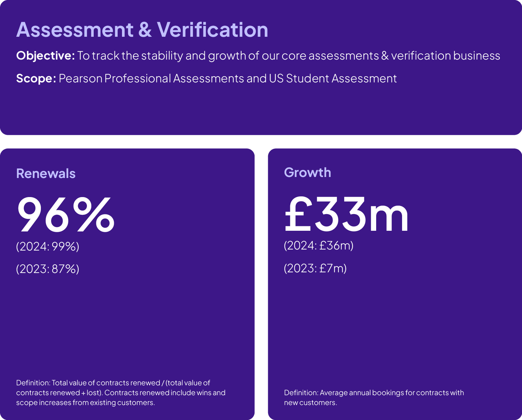Click the Pearson Professional Assessments text
522x420 pixels.
[152, 78]
